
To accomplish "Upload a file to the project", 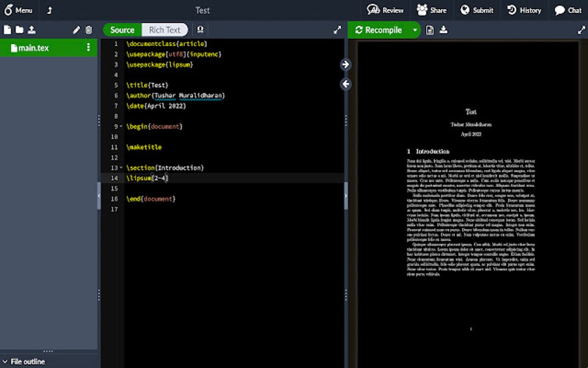I will click(x=33, y=29).
